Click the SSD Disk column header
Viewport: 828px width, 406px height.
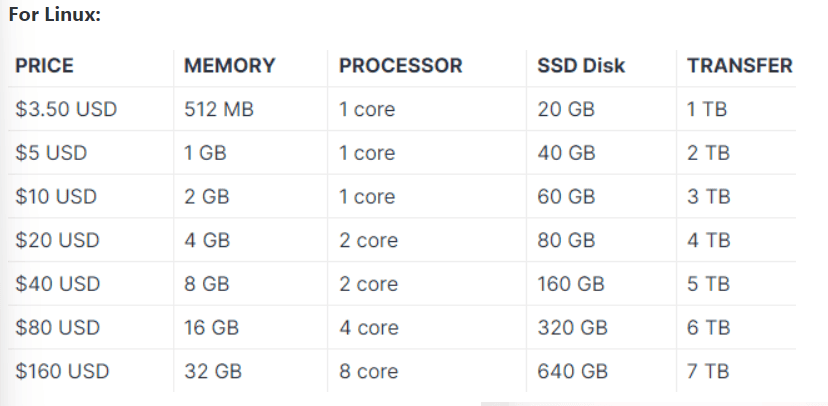tap(581, 65)
